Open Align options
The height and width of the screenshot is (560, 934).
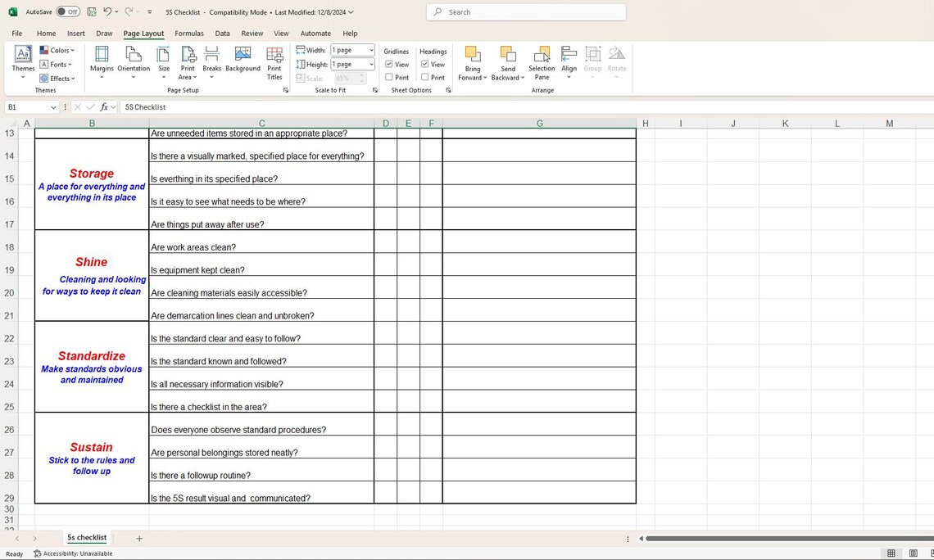coord(569,62)
